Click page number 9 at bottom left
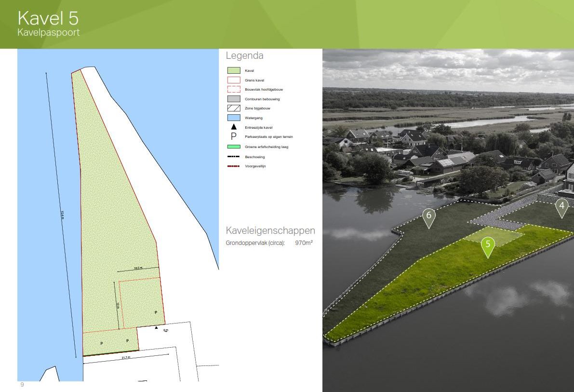574x392 pixels. pyautogui.click(x=21, y=385)
